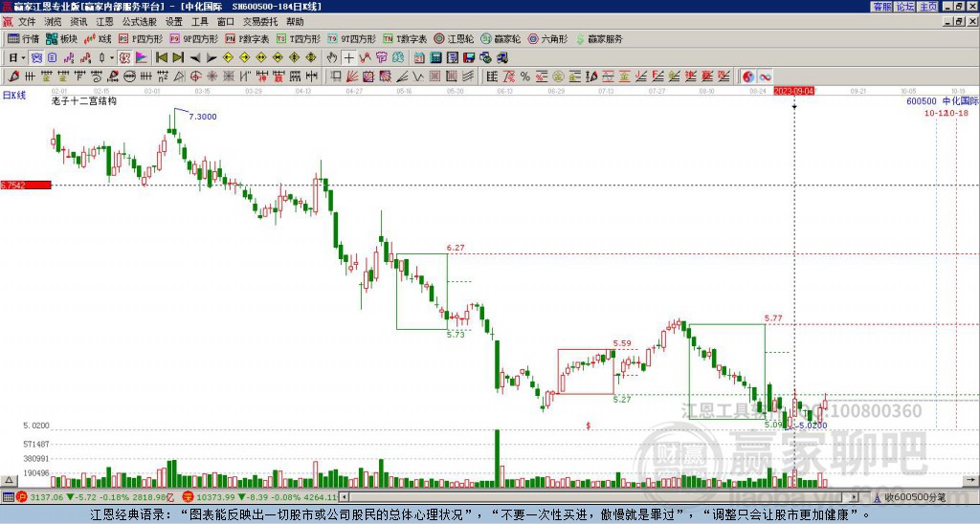Viewport: 980px width, 524px height.
Task: Select the infinity symbol tool icon
Action: pos(765,76)
